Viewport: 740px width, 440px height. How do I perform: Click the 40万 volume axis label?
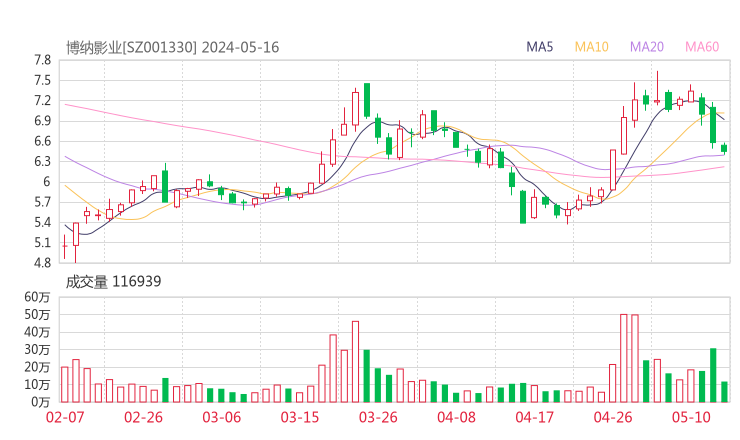coord(37,332)
